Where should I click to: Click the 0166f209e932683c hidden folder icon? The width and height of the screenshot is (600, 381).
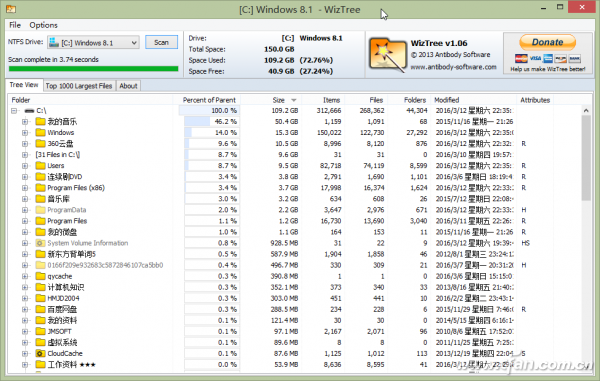pos(40,265)
